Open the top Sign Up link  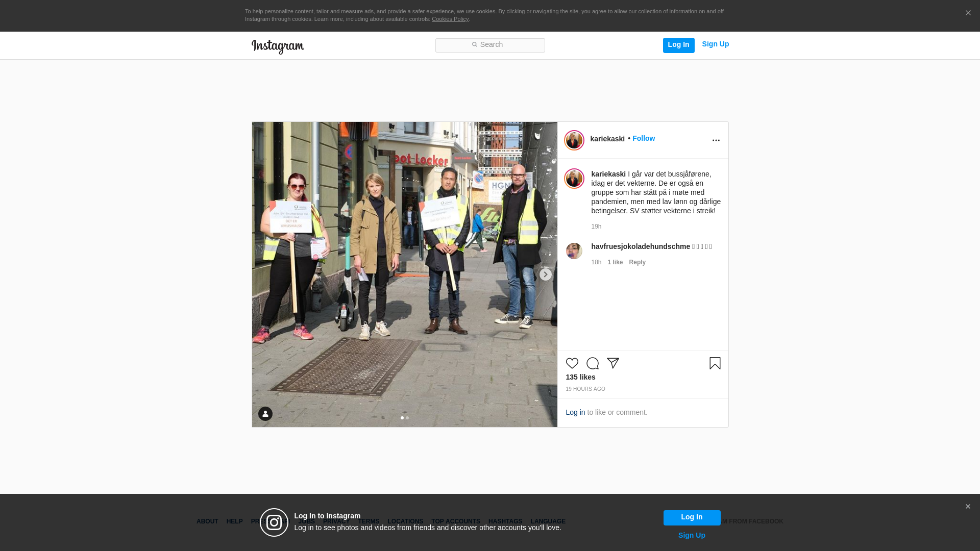tap(715, 44)
